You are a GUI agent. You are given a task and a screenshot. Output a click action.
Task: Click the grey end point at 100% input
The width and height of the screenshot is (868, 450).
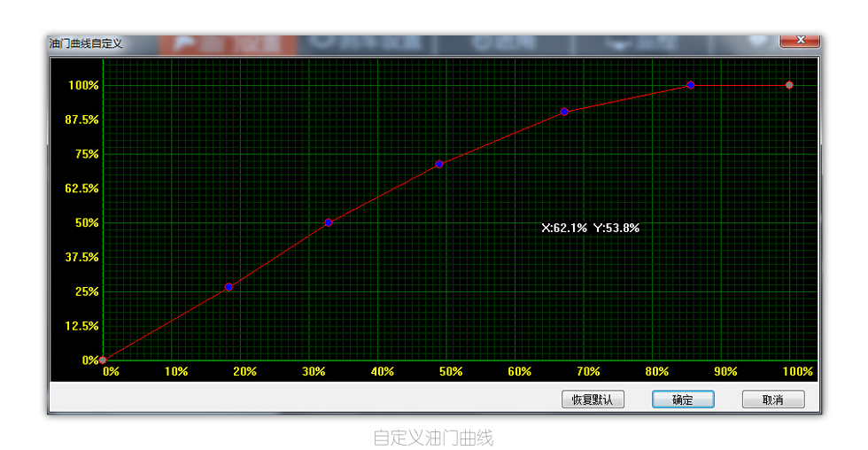[789, 85]
